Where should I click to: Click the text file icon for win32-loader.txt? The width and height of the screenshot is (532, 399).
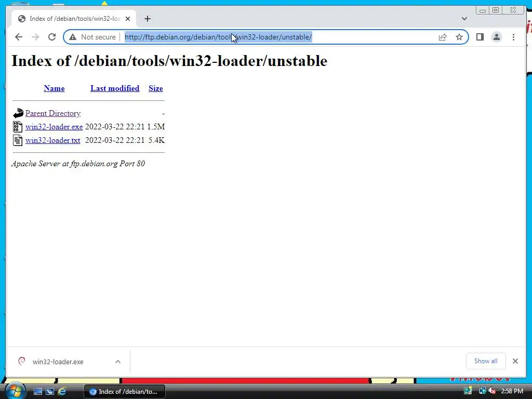tap(18, 140)
